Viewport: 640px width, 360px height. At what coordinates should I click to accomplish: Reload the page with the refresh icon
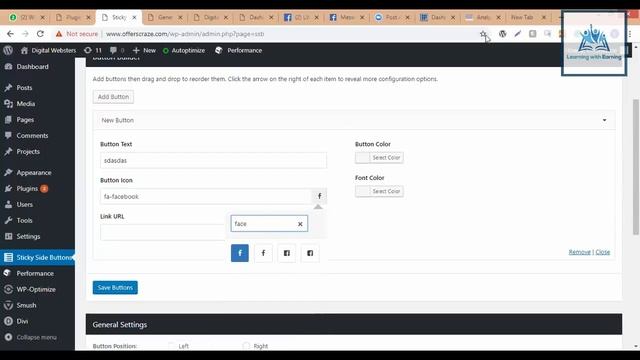[x=40, y=34]
